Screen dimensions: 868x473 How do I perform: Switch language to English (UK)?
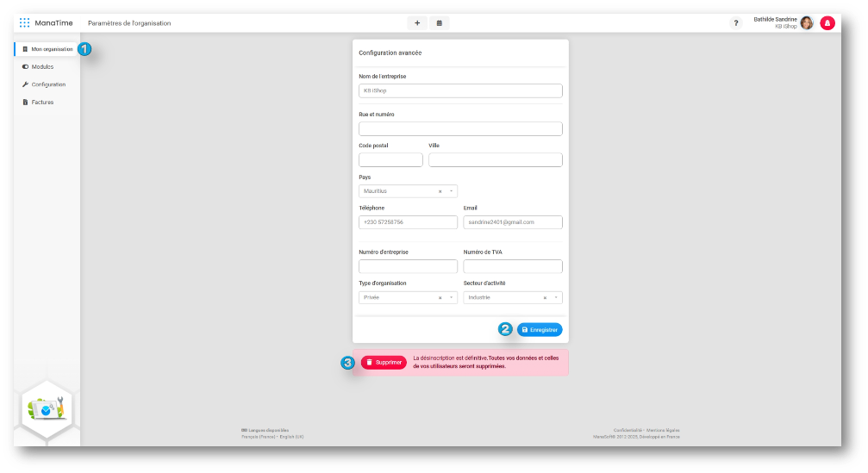tap(291, 437)
